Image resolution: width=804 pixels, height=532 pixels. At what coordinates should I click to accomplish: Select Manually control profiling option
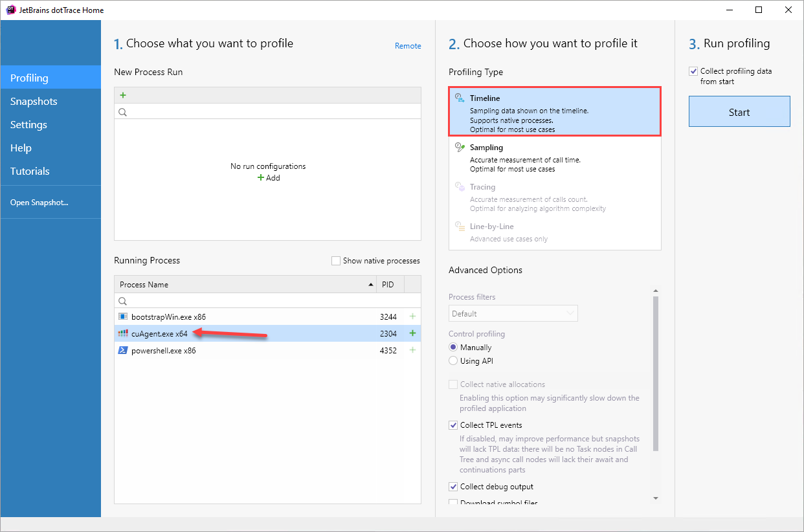click(x=453, y=348)
